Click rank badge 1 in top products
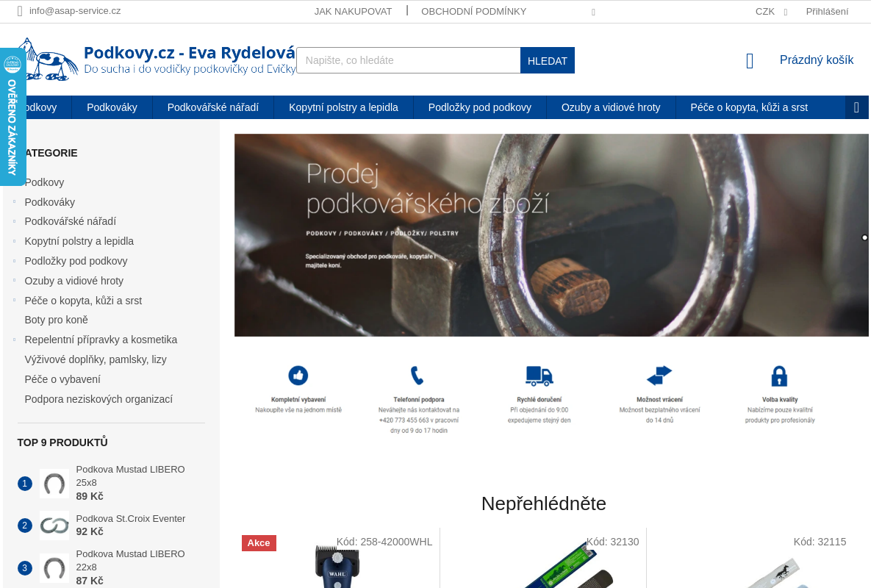Screen dimensions: 882x588 pos(25,484)
